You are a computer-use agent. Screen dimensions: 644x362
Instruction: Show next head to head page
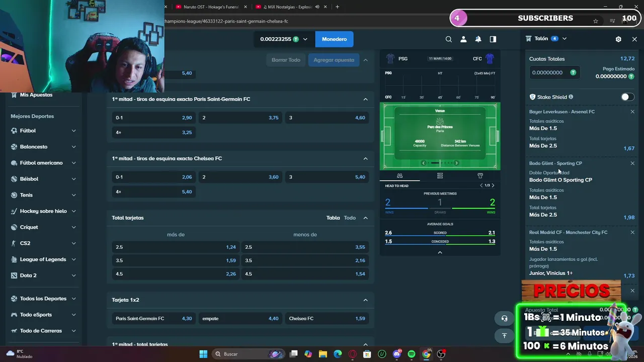click(x=493, y=186)
